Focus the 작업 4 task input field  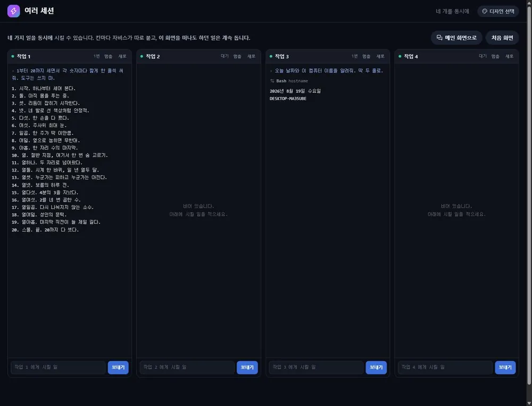click(x=445, y=367)
